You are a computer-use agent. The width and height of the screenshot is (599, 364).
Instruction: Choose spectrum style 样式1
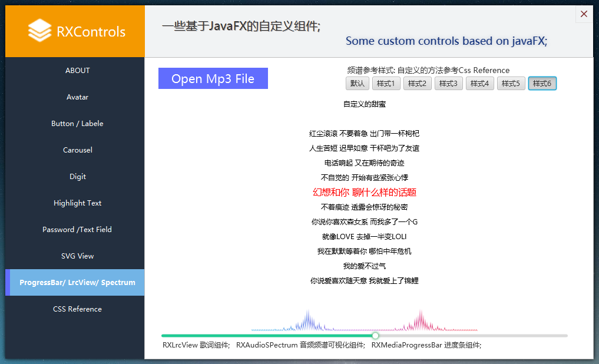pos(386,84)
